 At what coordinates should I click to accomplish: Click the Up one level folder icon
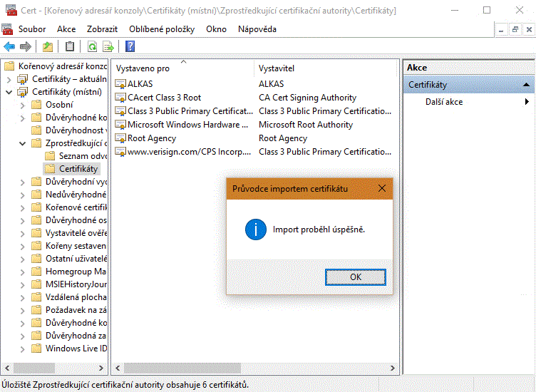point(48,47)
